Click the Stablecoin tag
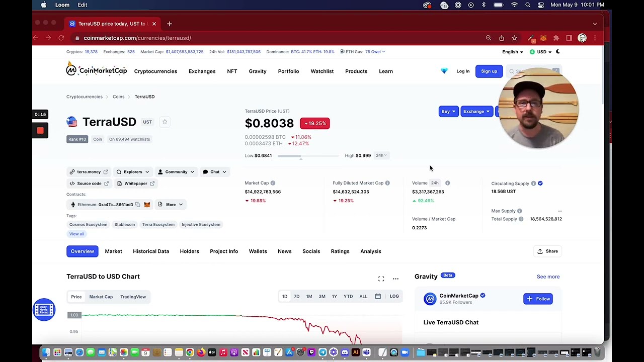The image size is (644, 362). [x=124, y=225]
